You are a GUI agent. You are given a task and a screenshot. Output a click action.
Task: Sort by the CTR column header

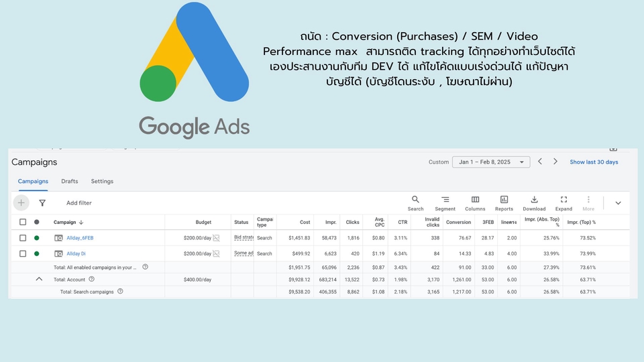coord(402,222)
